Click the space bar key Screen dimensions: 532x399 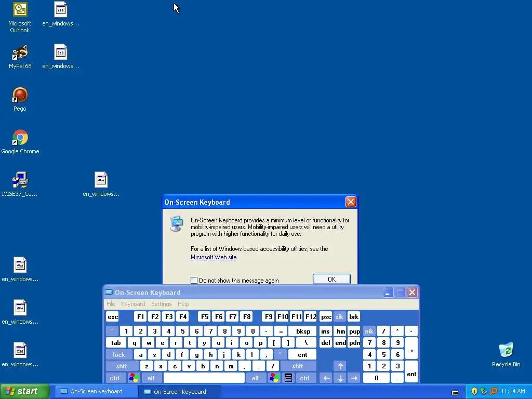(x=204, y=378)
